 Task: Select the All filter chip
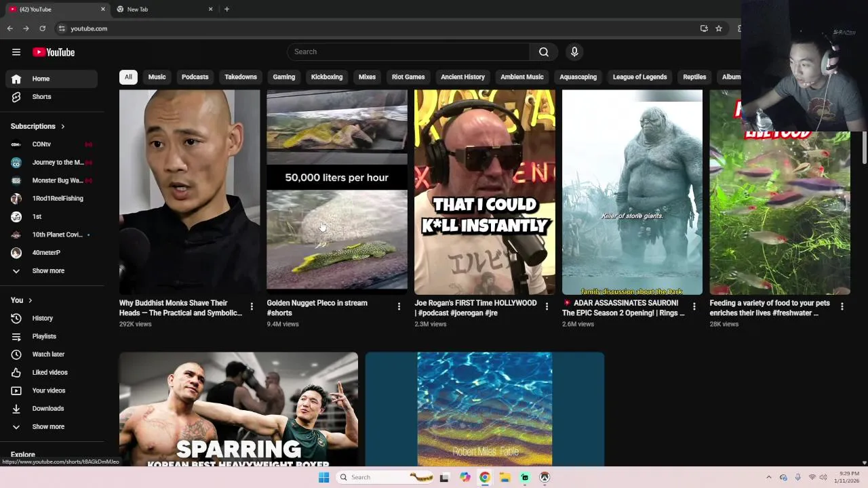(128, 77)
